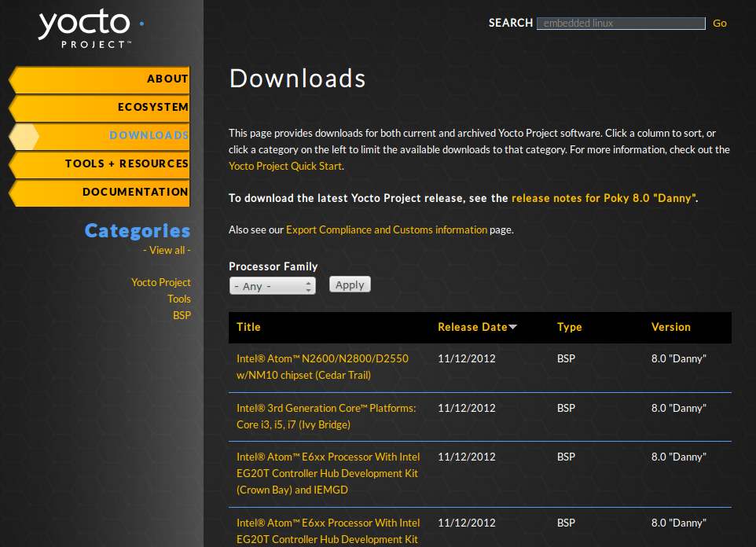Viewport: 756px width, 547px height.
Task: Open the Yocto Project Quick Start link
Action: 285,166
